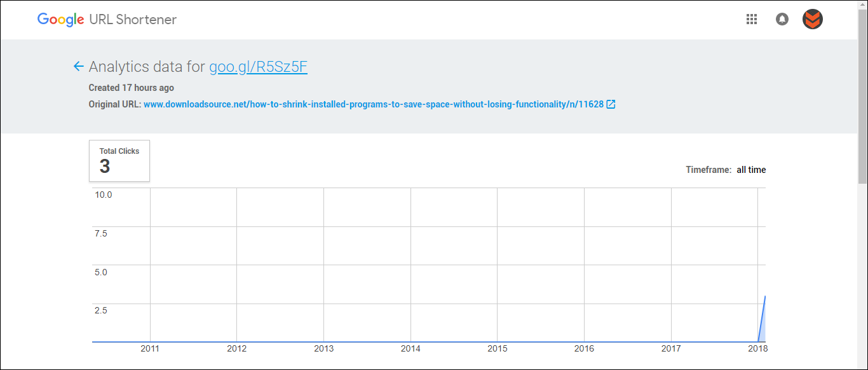Click the 'Created 17 hours ago' text

click(131, 88)
